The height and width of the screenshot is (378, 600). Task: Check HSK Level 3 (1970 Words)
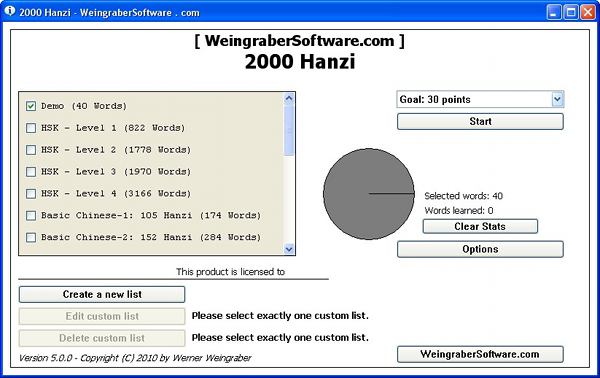pos(31,171)
